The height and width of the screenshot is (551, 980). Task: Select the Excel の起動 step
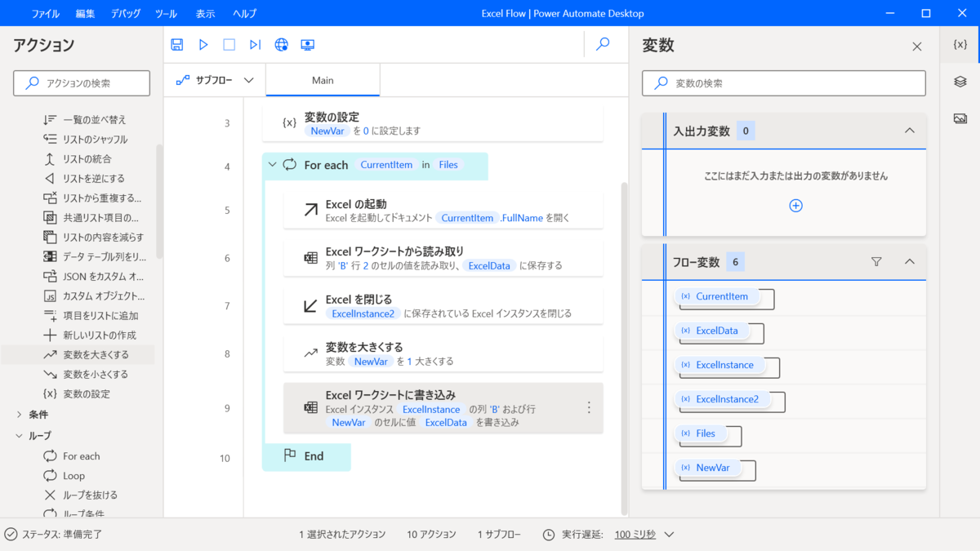pos(443,211)
